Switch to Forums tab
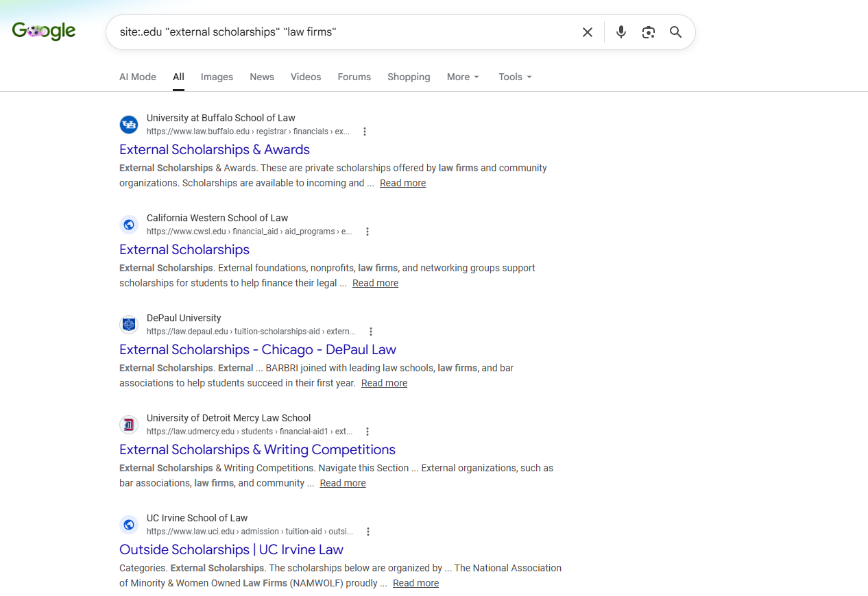The width and height of the screenshot is (868, 596). pos(354,77)
